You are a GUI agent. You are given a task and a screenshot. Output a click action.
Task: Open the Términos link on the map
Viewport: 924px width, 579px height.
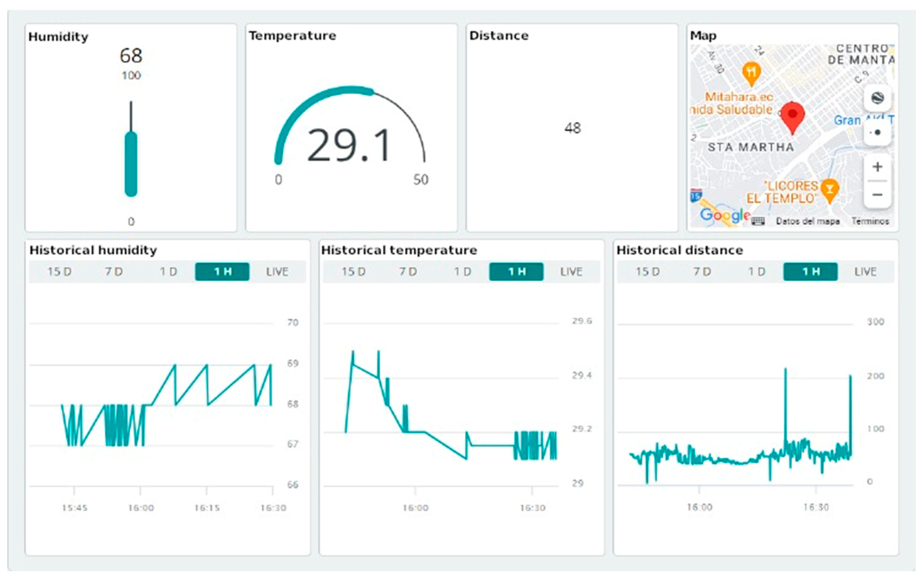pyautogui.click(x=870, y=221)
